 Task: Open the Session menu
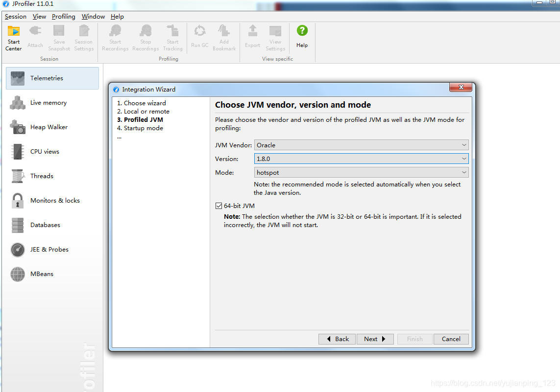pyautogui.click(x=15, y=17)
